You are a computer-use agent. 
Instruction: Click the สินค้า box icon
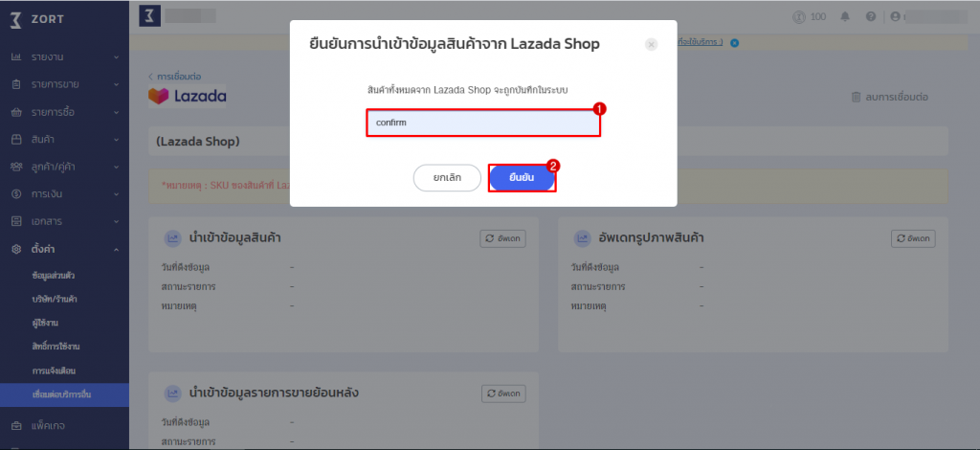click(x=17, y=140)
